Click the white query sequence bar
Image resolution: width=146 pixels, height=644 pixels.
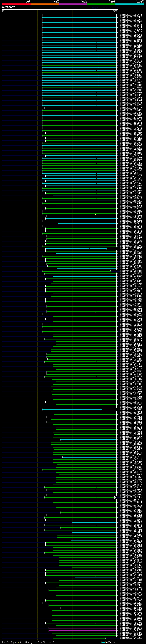point(60,10)
